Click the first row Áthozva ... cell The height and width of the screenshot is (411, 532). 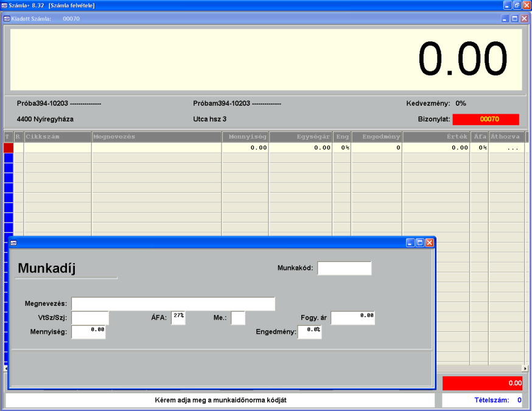[507, 148]
